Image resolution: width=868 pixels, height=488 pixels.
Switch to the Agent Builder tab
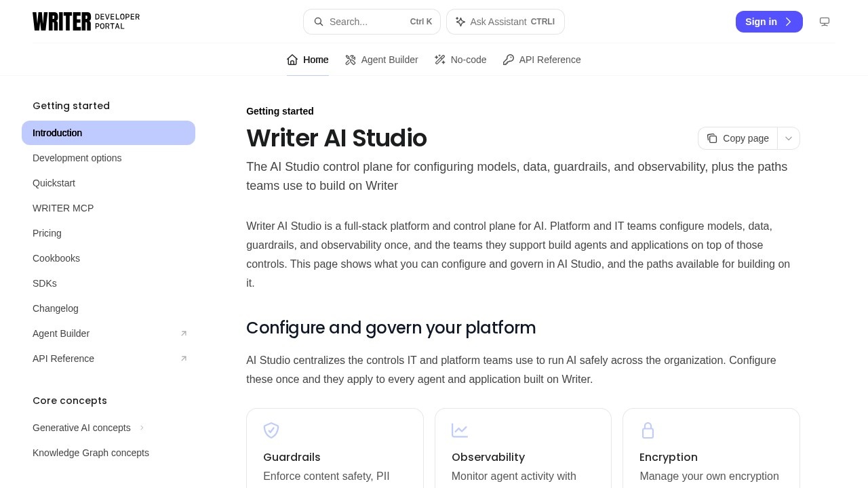[382, 60]
